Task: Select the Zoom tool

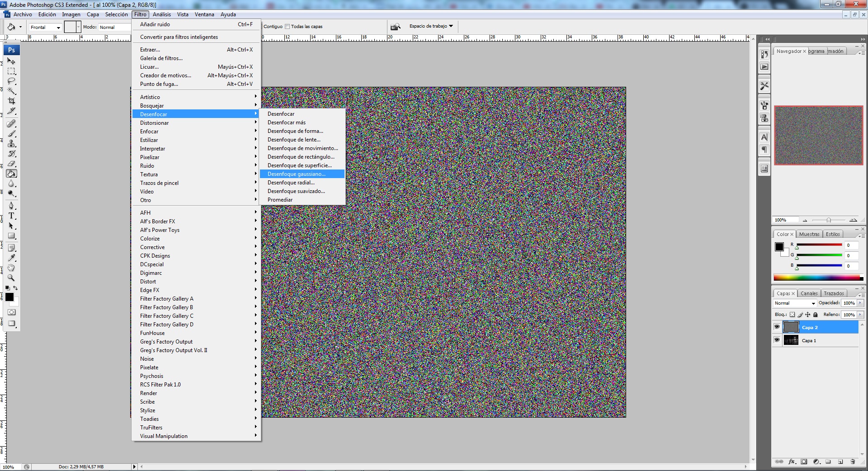Action: [x=11, y=278]
